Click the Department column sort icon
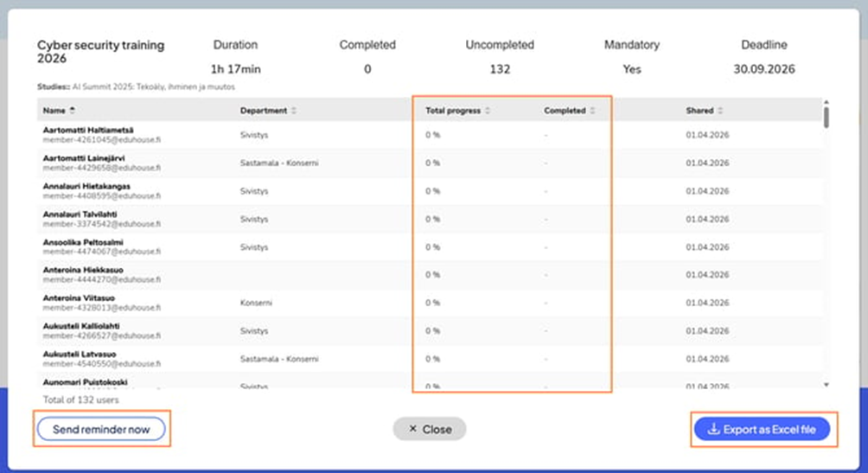 [x=293, y=111]
